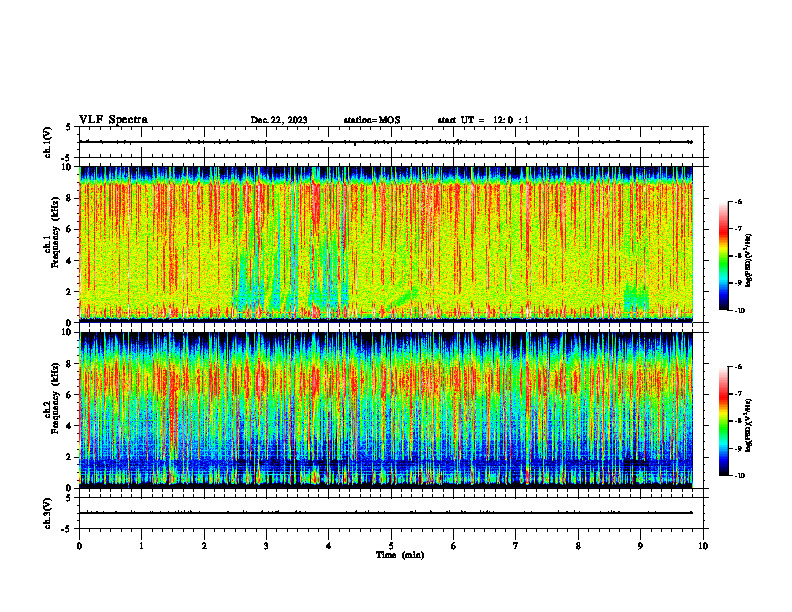
Task: Click the "-6" value on ch.1 colorbar
Action: point(737,202)
